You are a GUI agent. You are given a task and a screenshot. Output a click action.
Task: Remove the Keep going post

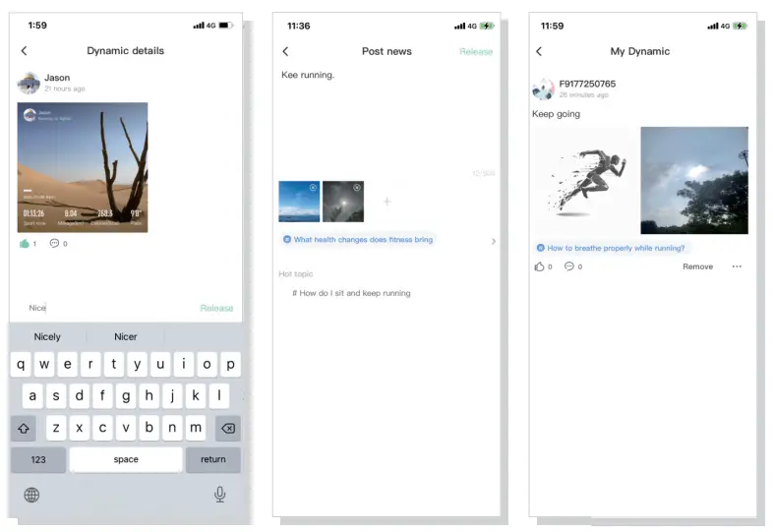(x=698, y=266)
